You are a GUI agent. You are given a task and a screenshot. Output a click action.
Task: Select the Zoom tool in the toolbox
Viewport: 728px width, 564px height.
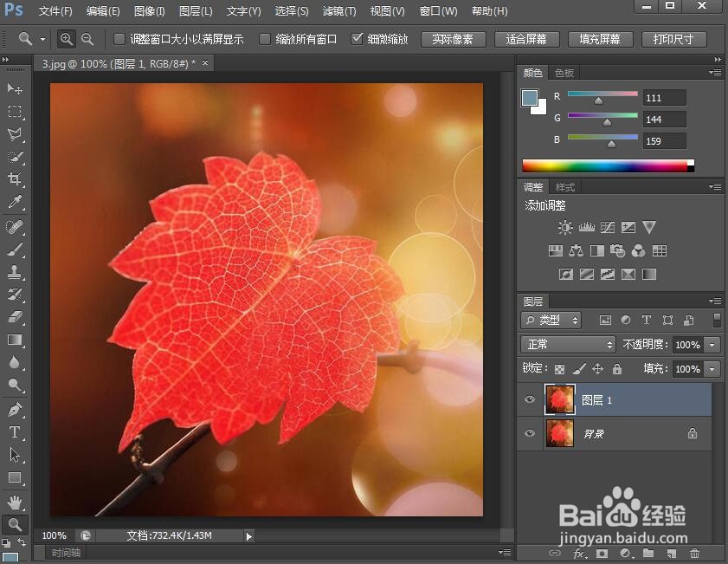pyautogui.click(x=15, y=524)
